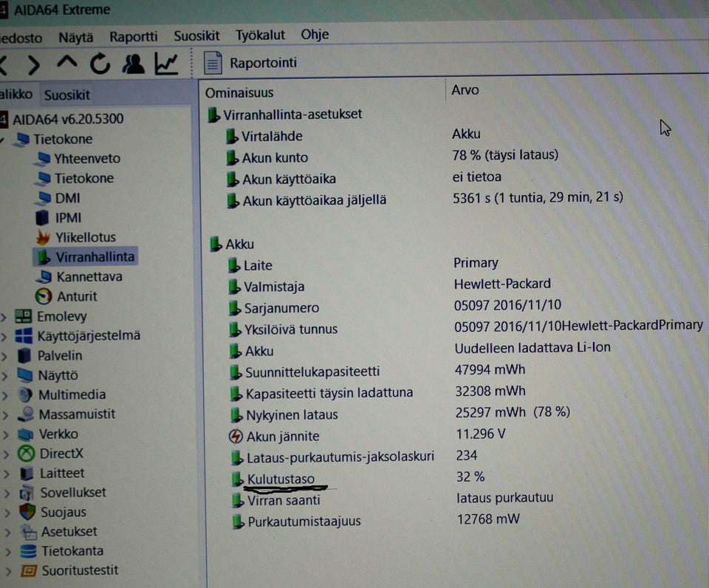Expand the Massamuistit node
Image resolution: width=709 pixels, height=588 pixels.
click(x=5, y=414)
